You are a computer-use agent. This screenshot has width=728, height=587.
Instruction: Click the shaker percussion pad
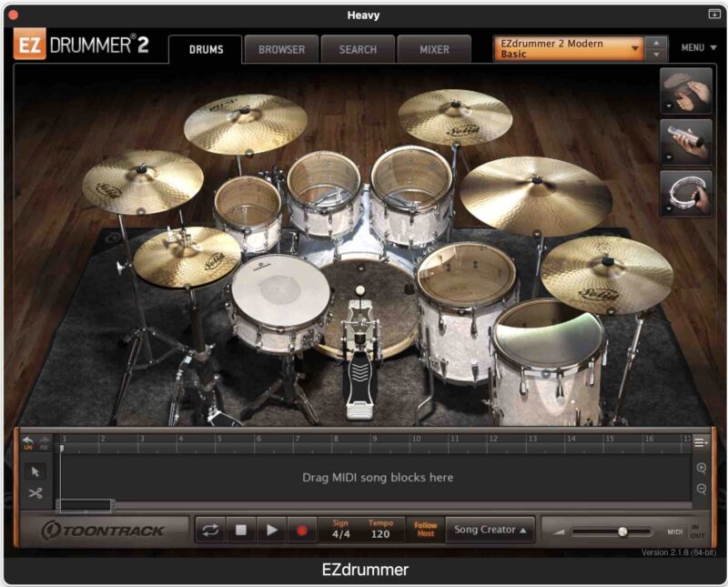[686, 142]
